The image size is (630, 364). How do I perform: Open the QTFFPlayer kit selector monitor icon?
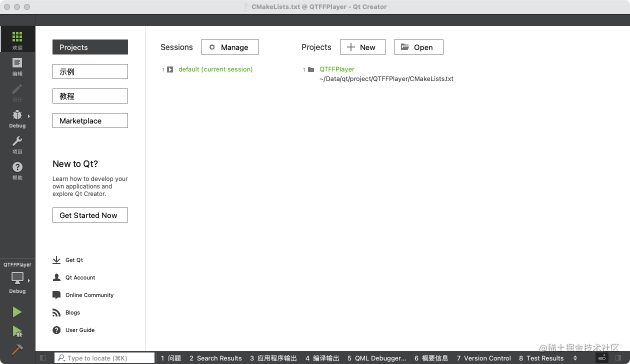17,277
